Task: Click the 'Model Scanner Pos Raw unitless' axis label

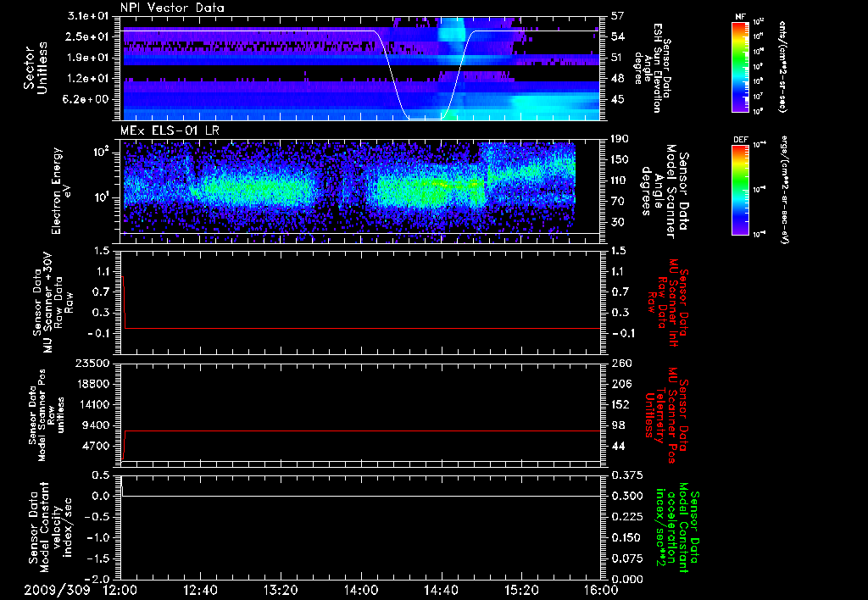Action: 47,415
